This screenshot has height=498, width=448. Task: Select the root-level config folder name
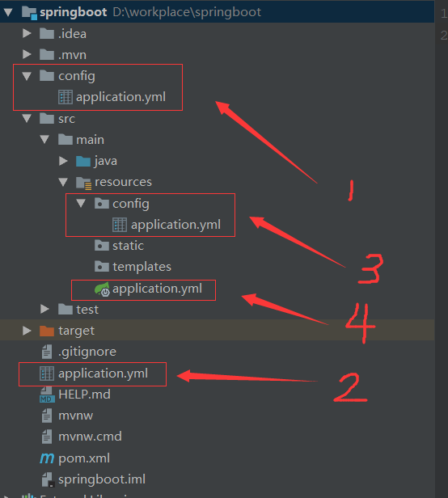click(x=77, y=76)
